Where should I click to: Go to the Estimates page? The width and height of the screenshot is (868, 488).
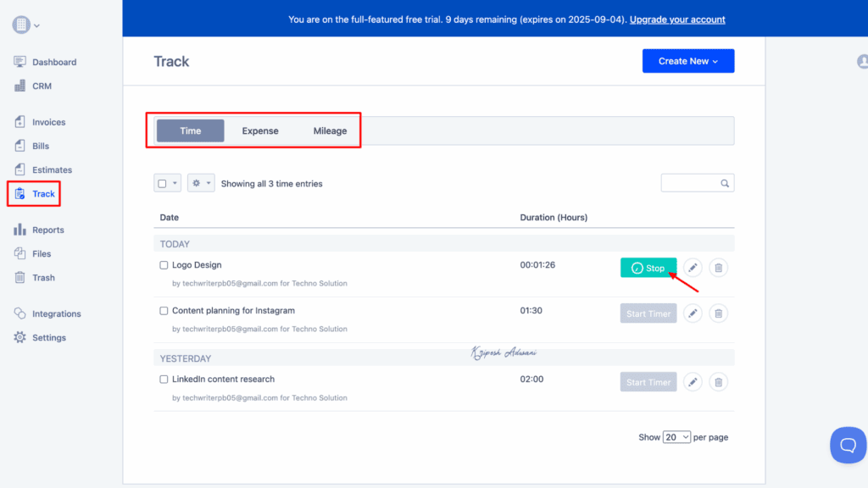[51, 169]
